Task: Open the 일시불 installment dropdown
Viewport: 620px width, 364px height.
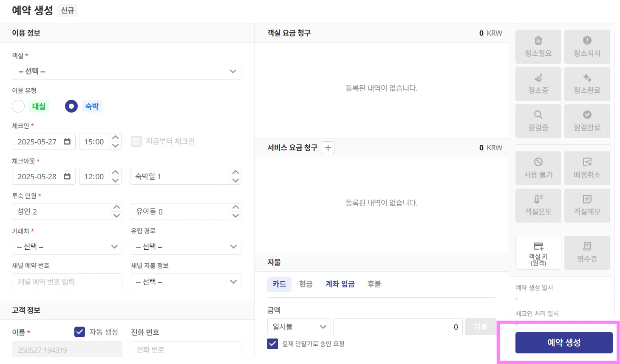Action: tap(299, 327)
